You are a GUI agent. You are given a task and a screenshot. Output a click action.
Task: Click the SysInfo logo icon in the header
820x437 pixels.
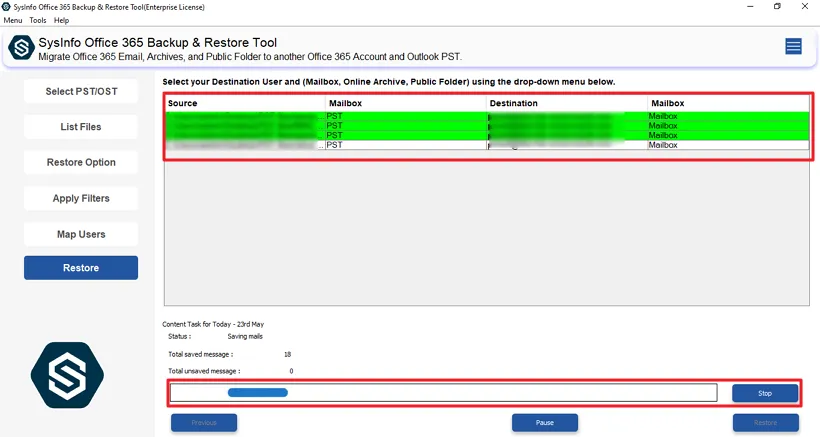coord(21,48)
